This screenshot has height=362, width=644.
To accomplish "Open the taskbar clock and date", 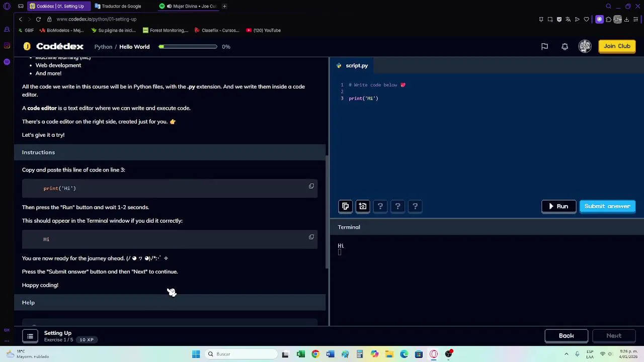I will 629,354.
